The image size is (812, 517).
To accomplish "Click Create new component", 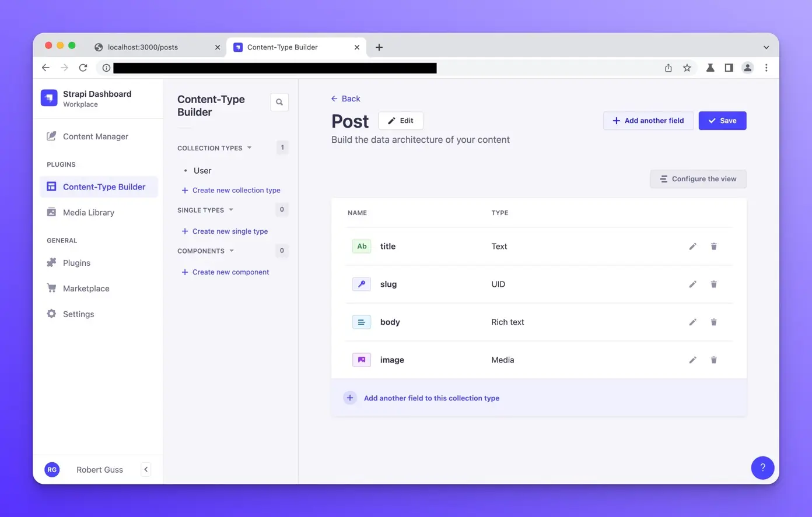I will 225,272.
